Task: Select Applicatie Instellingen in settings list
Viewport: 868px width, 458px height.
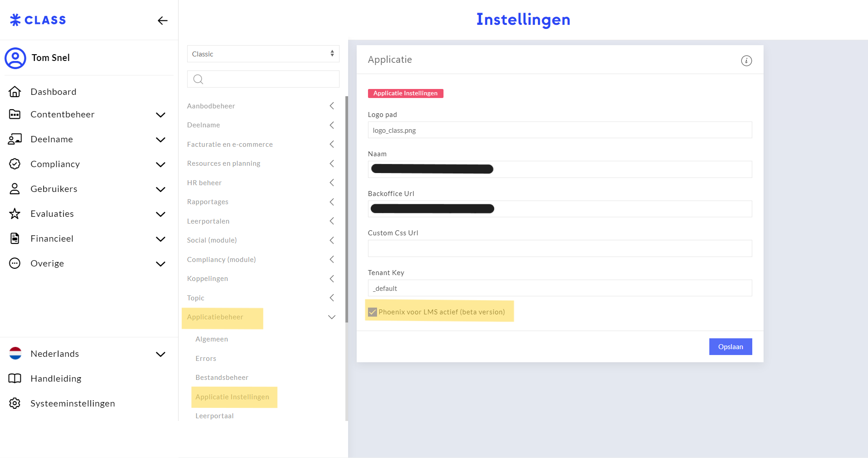Action: tap(232, 397)
